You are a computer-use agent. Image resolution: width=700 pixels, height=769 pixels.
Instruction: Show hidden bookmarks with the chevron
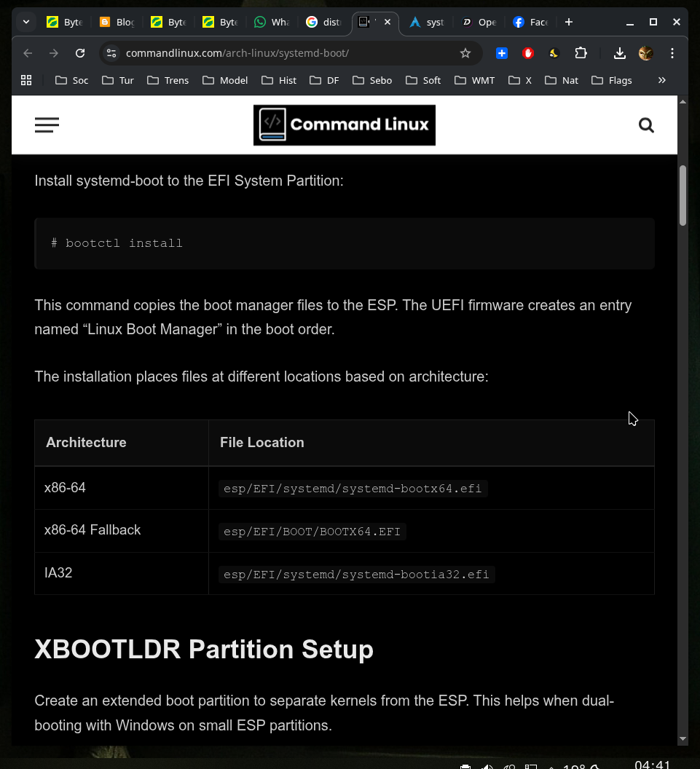pos(661,80)
